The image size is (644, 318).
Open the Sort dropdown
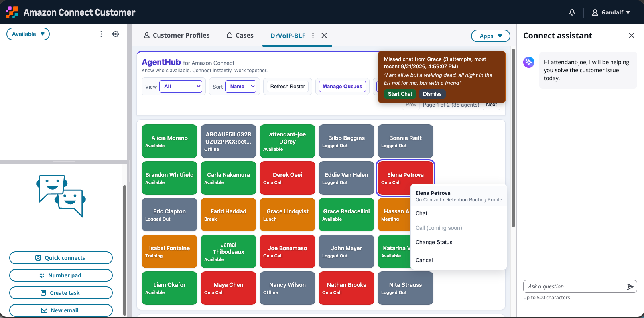pos(241,86)
